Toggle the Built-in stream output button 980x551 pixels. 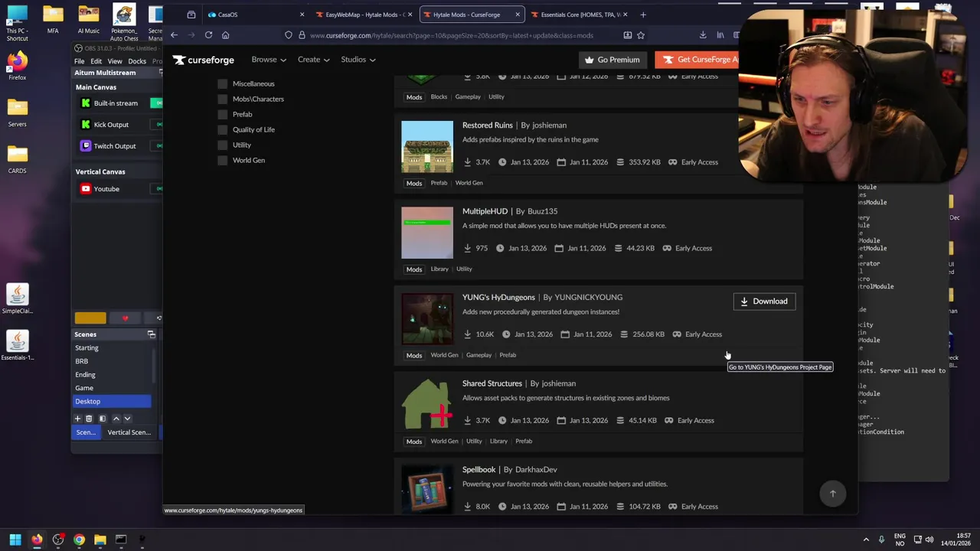tap(158, 103)
